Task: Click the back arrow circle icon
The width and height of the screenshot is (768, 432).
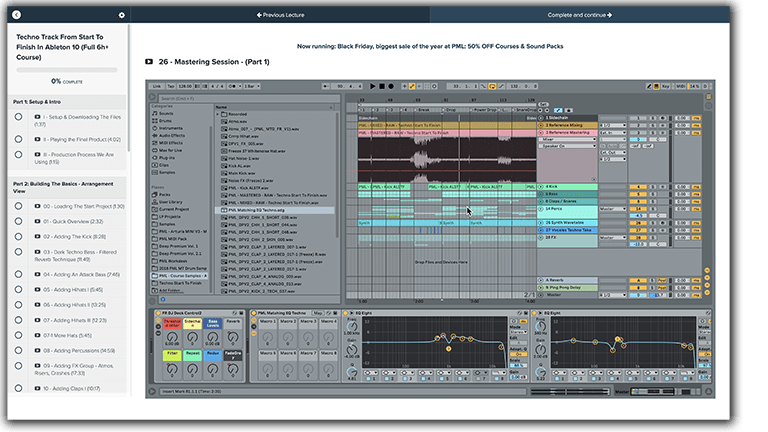Action: tap(17, 15)
